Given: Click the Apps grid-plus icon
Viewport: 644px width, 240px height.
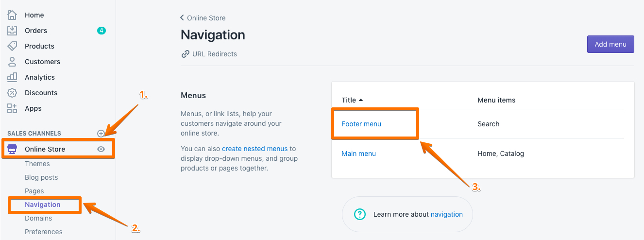Looking at the screenshot, I should point(12,108).
